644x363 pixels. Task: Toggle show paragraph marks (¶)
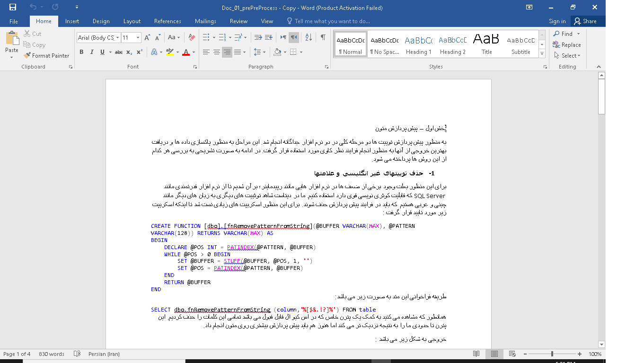pos(323,37)
